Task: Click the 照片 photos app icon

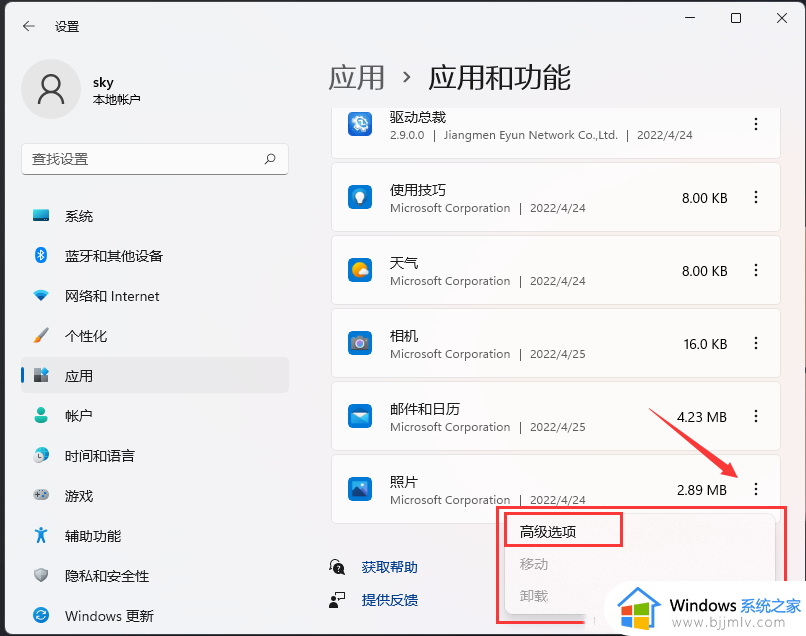Action: 360,489
